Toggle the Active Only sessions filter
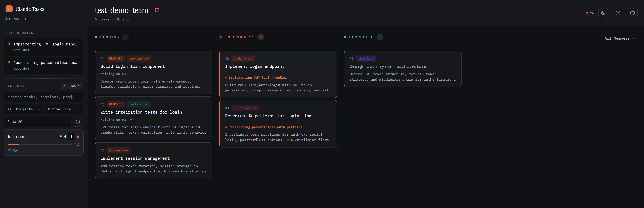 click(x=63, y=109)
